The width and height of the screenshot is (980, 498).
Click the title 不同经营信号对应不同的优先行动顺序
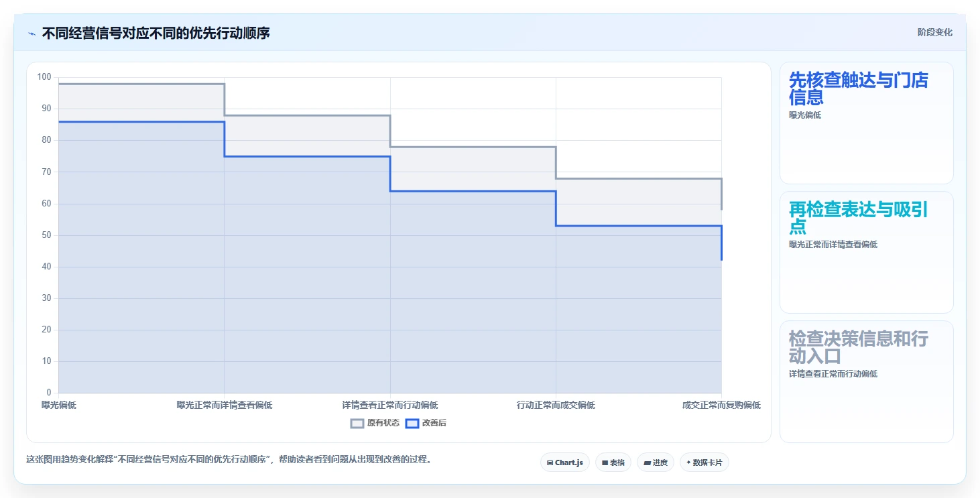pyautogui.click(x=156, y=33)
